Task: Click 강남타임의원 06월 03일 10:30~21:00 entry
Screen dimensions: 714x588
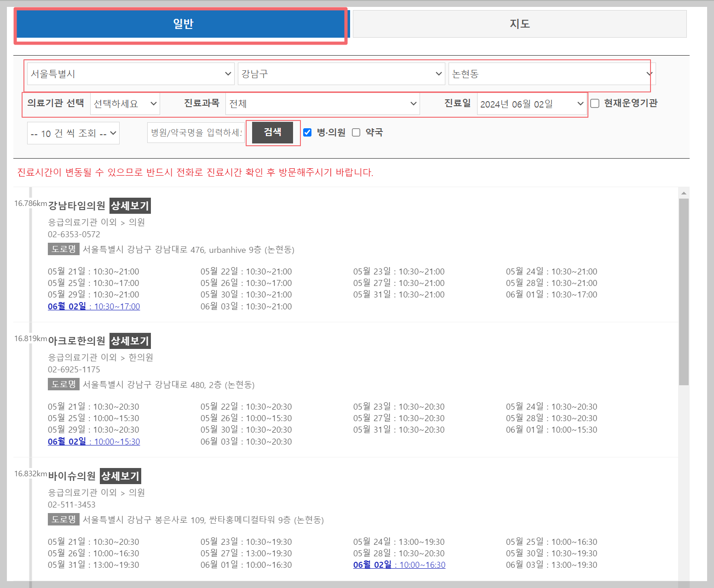Action: (x=246, y=307)
